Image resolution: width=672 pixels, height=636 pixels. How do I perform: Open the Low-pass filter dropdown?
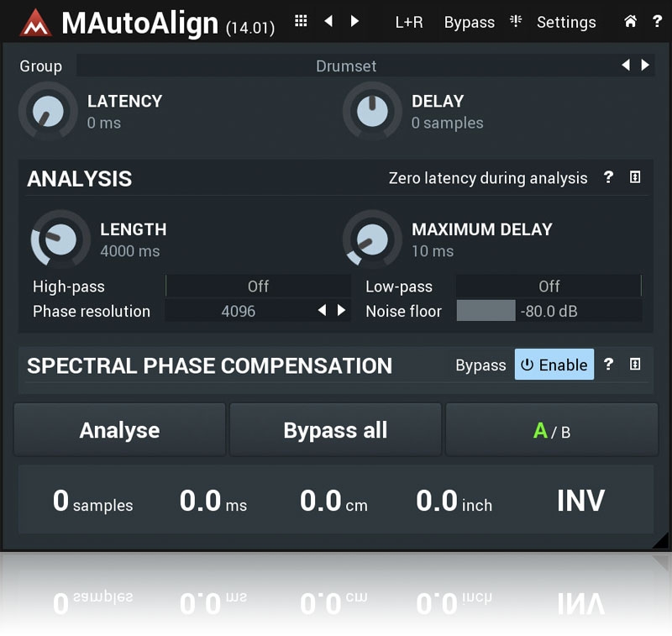[549, 286]
